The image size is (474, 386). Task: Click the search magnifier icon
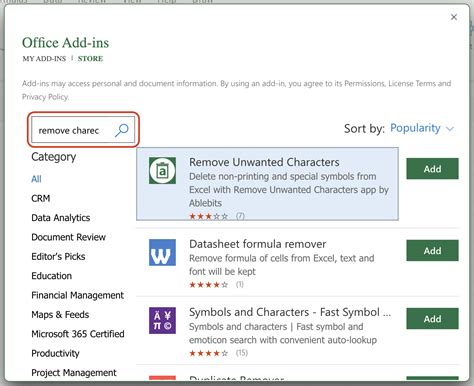click(x=122, y=130)
